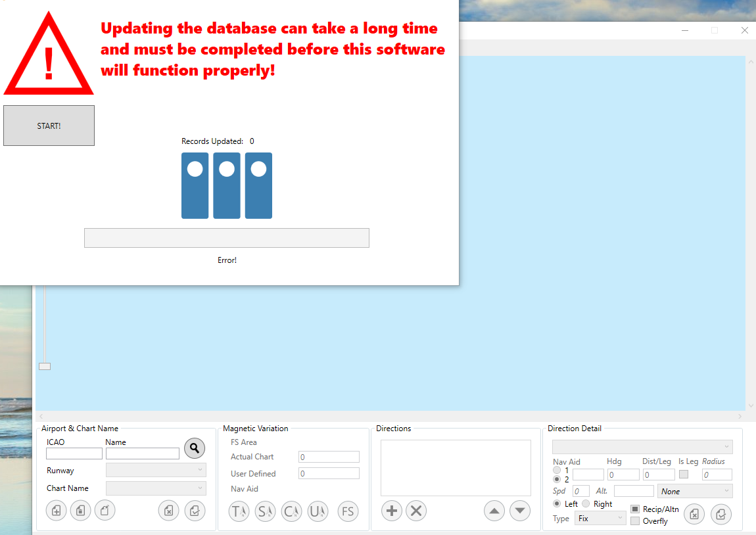Click the vertical zoom slider thumb
Screen dimensions: 756x535
(45, 366)
